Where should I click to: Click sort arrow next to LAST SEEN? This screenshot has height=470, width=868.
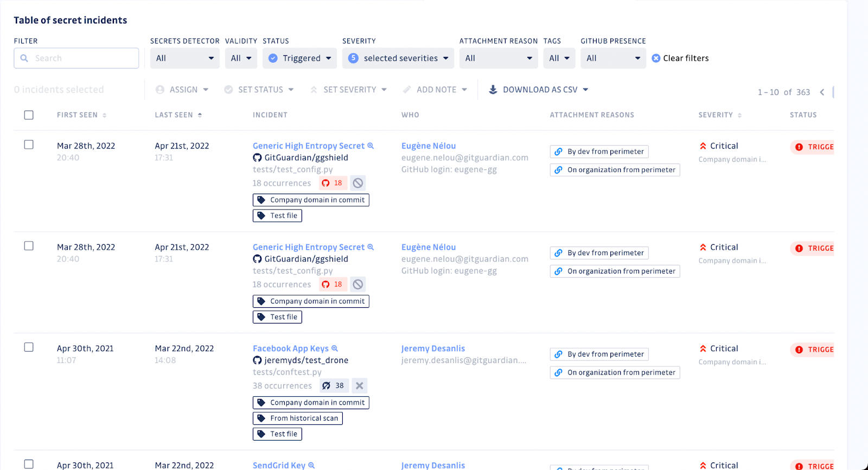tap(200, 115)
